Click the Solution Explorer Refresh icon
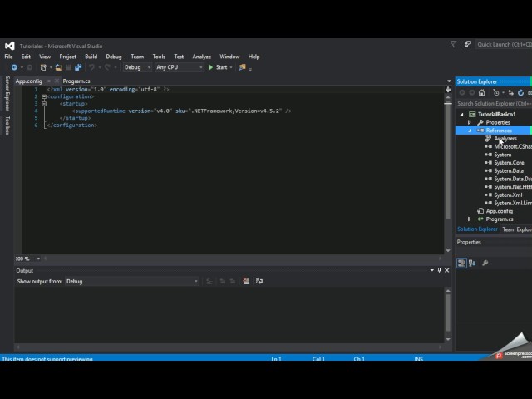The height and width of the screenshot is (399, 532). [x=521, y=92]
